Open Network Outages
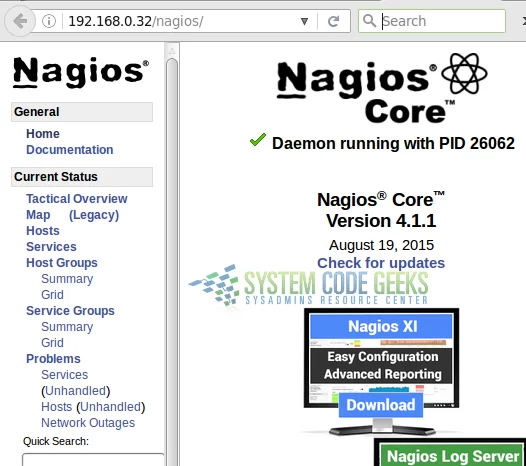Viewport: 526px width, 466px height. point(88,423)
